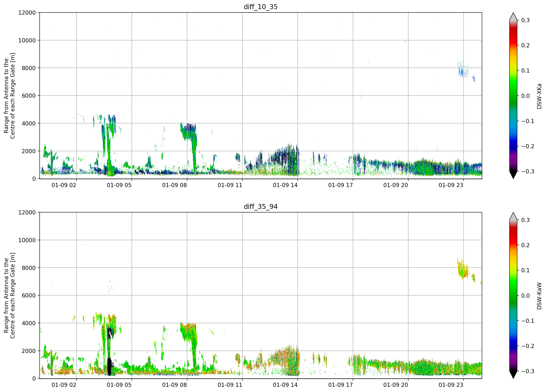Click the top colorbar 0.0 tick label

coord(525,96)
